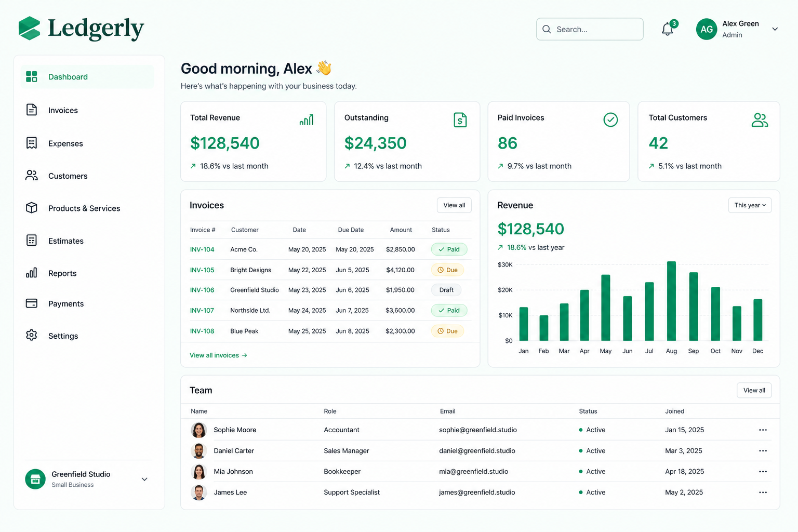Click View all in Invoices panel
The image size is (798, 532).
(x=454, y=205)
